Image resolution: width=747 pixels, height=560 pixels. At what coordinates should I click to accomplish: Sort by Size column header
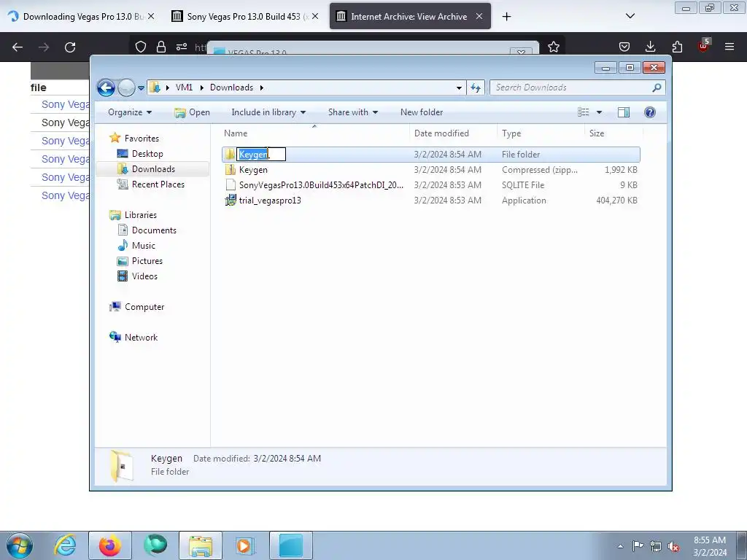click(613, 133)
